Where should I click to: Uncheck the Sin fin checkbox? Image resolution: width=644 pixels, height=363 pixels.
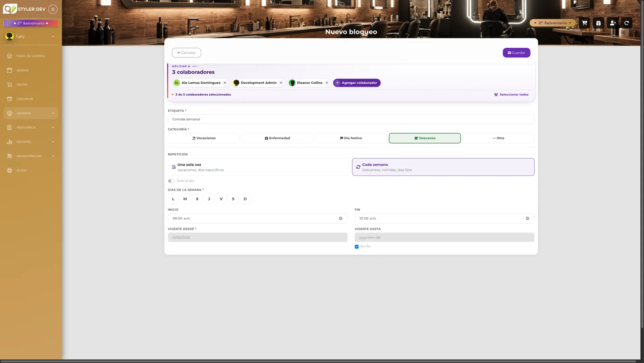tap(357, 247)
